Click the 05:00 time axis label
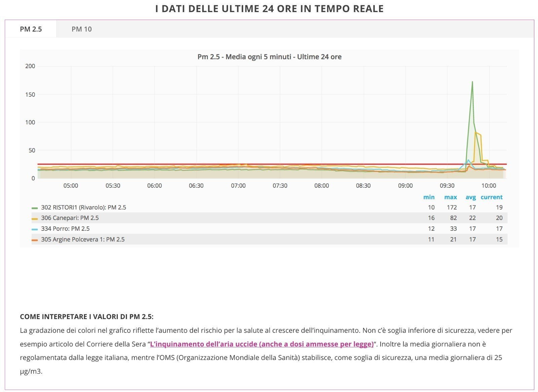 [x=71, y=185]
